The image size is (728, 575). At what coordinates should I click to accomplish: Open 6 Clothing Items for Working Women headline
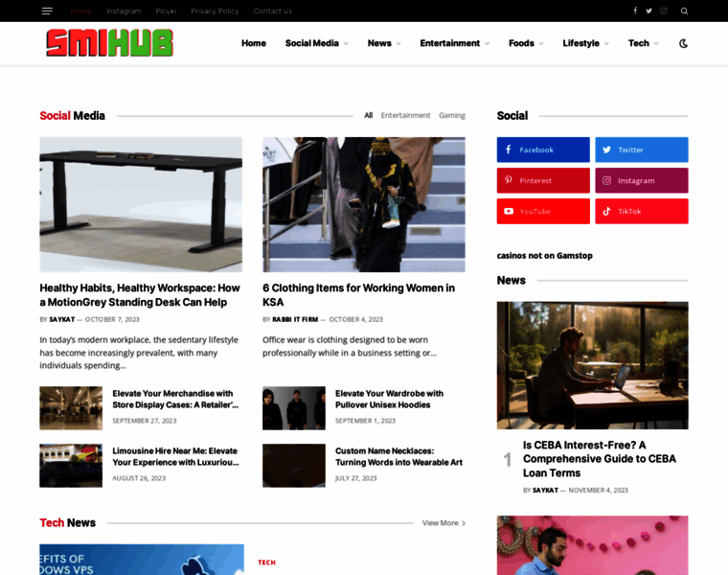tap(358, 295)
